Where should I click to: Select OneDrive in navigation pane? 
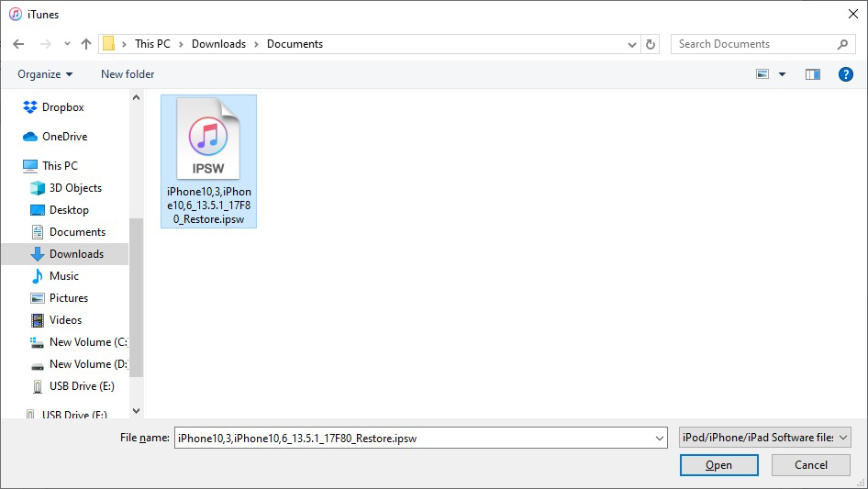(x=64, y=137)
